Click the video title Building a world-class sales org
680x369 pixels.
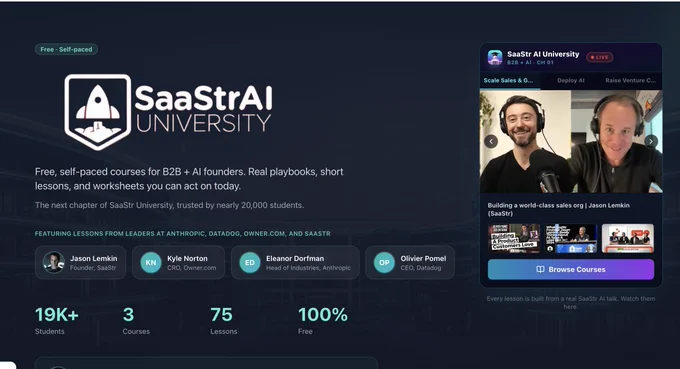click(x=559, y=209)
